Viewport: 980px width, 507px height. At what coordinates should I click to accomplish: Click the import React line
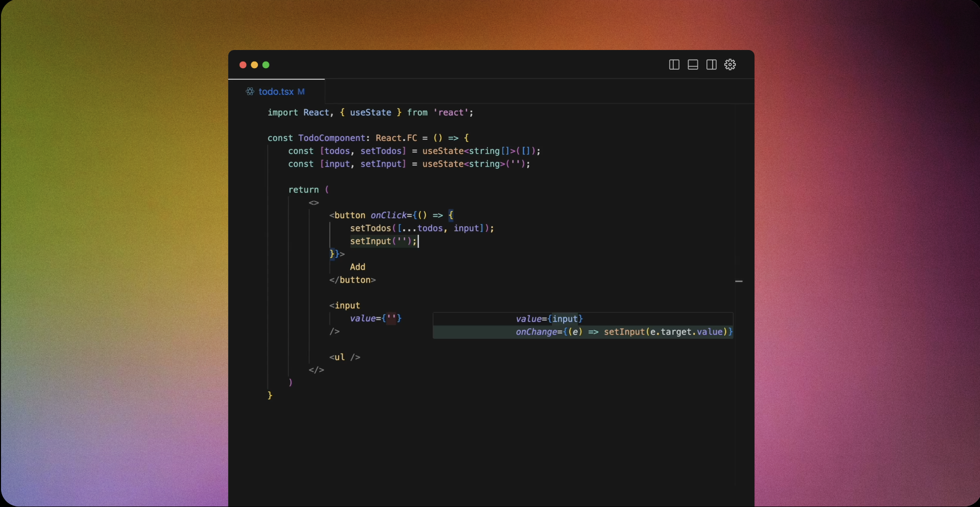370,113
